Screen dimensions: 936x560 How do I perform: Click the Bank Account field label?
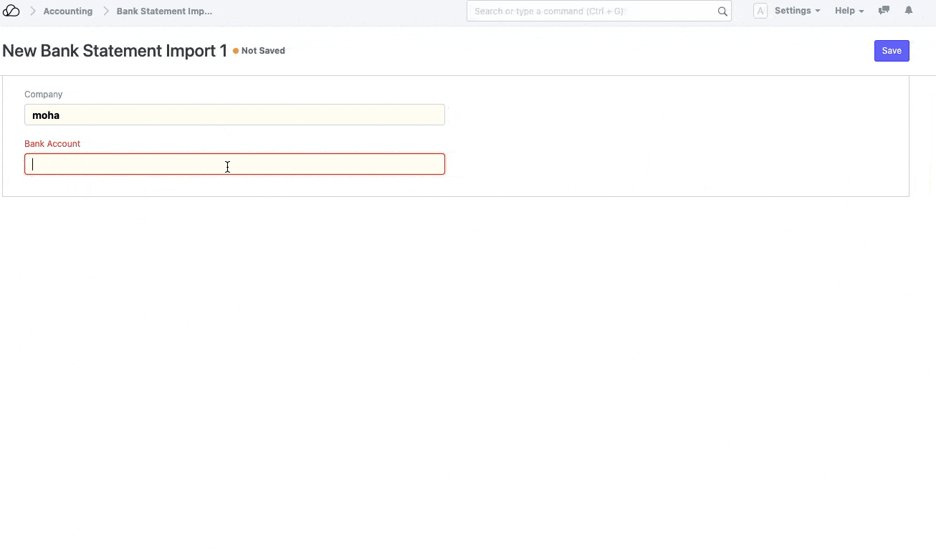tap(52, 144)
